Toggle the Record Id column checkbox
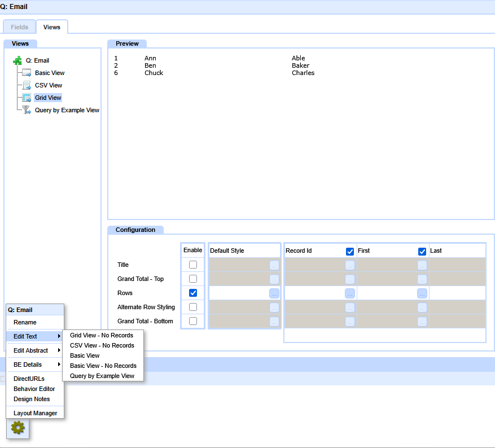The image size is (495, 448). 350,251
